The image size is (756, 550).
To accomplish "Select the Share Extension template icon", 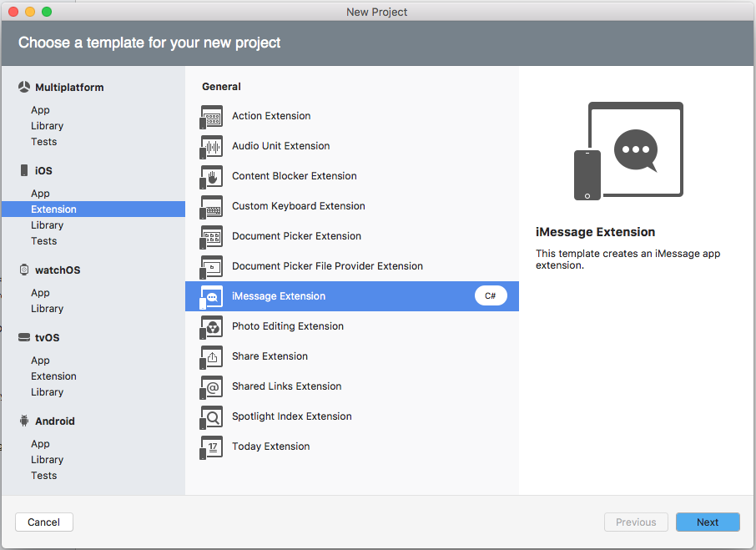I will click(x=211, y=356).
